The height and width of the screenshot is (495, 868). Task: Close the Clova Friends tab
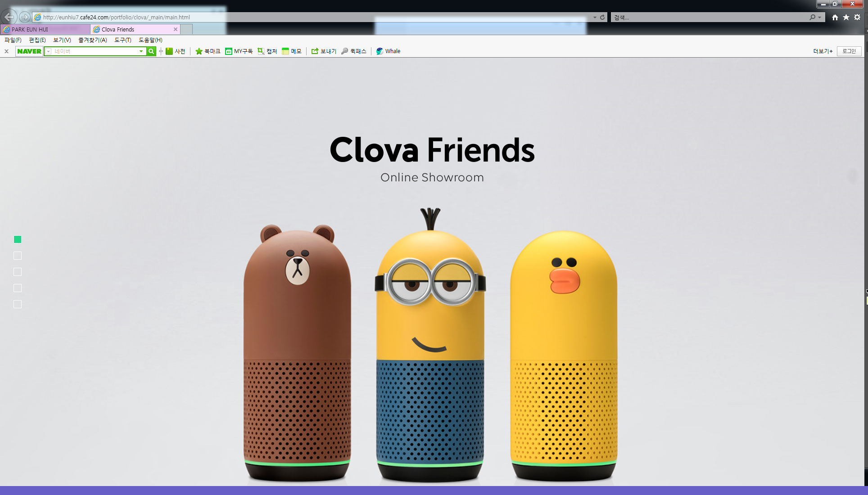176,29
